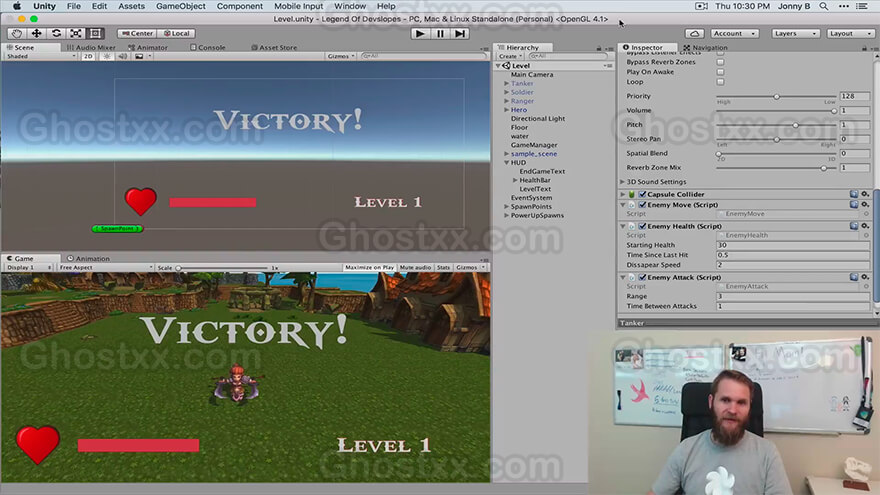Collapse HUD in Hierarchy

506,163
